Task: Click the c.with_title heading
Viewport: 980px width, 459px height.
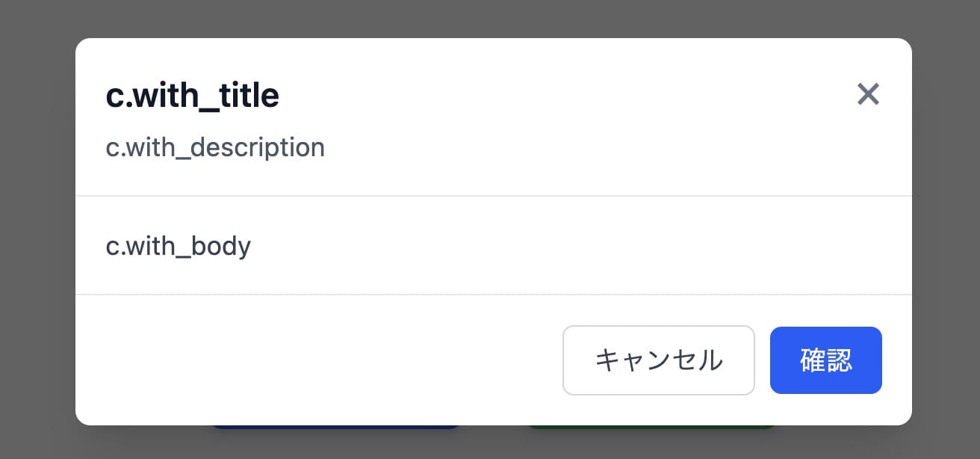Action: click(193, 96)
